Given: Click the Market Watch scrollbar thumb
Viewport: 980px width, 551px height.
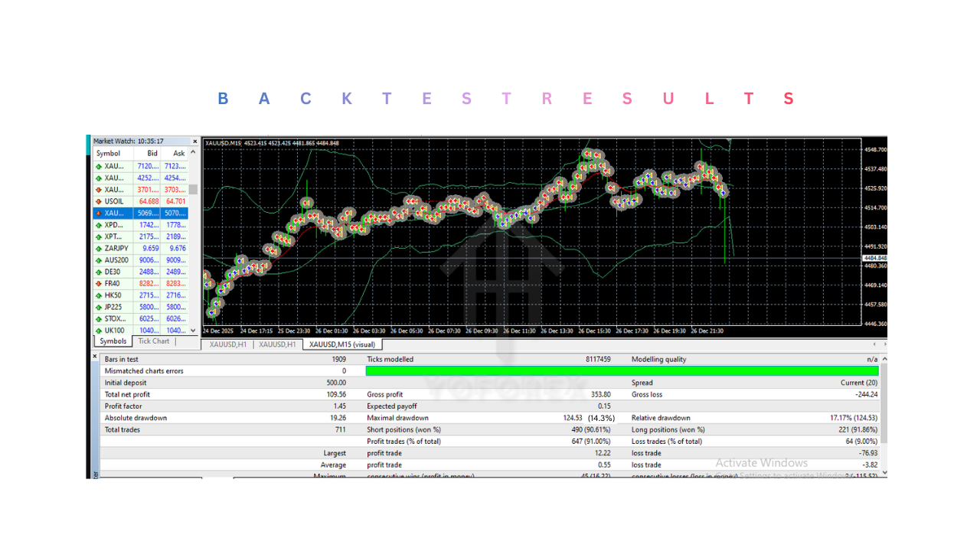Looking at the screenshot, I should point(193,189).
